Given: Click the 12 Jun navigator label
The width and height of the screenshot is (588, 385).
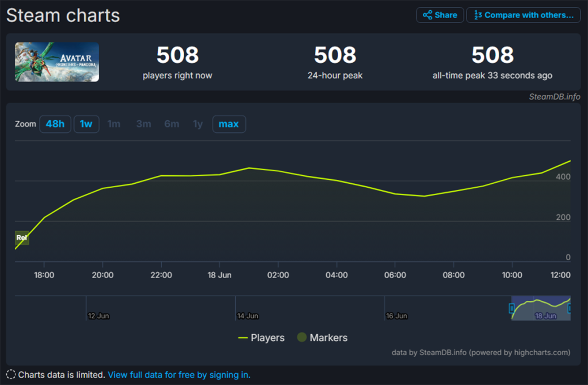Looking at the screenshot, I should point(98,316).
